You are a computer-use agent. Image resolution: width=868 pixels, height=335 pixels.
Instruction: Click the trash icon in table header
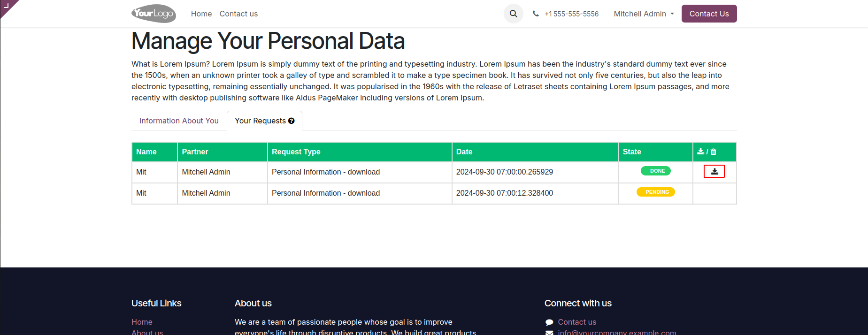714,152
